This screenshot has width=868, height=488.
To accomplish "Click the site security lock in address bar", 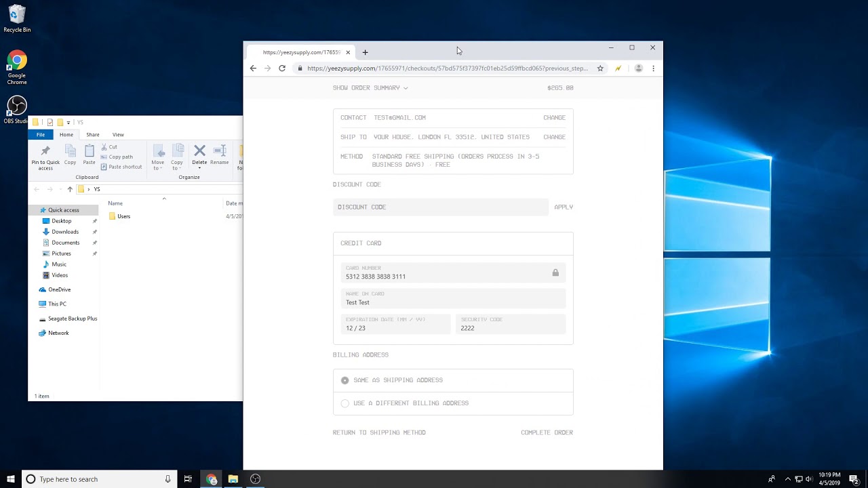I will [300, 68].
